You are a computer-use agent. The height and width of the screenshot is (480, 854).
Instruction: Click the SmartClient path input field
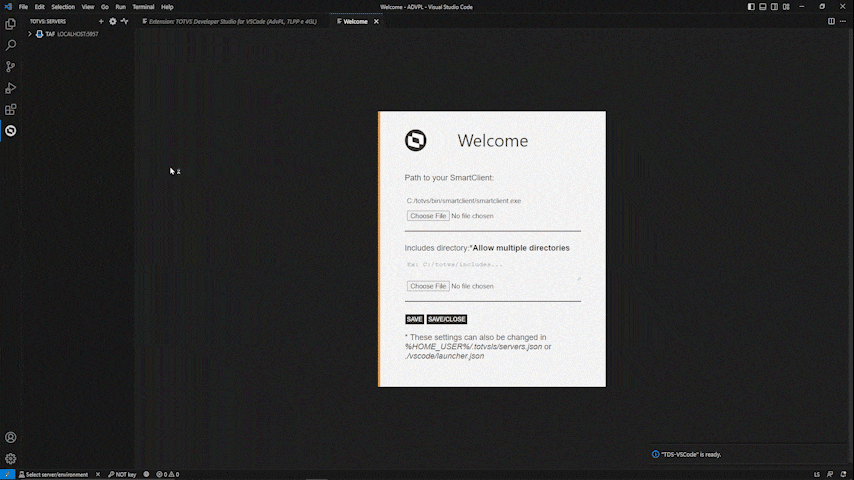[x=492, y=200]
